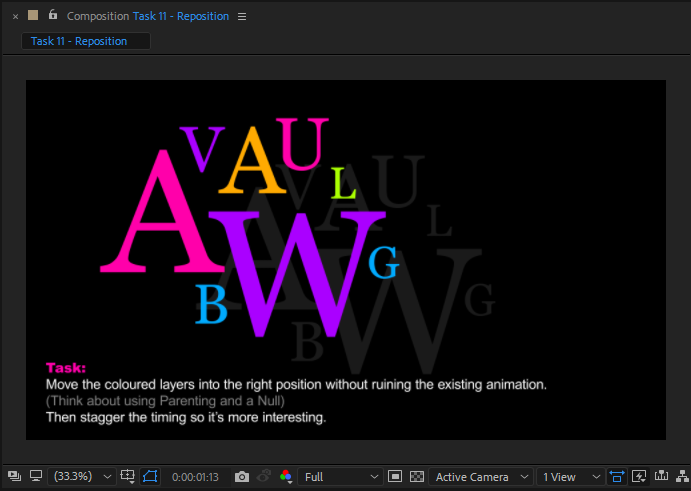Open the Active Camera 3D view dropdown
691x491 pixels.
point(481,477)
